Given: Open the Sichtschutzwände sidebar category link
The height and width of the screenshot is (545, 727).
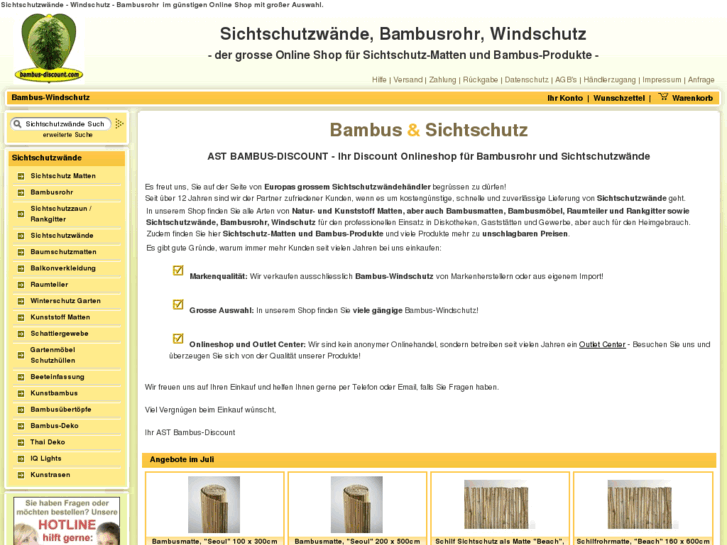Looking at the screenshot, I should (x=62, y=236).
